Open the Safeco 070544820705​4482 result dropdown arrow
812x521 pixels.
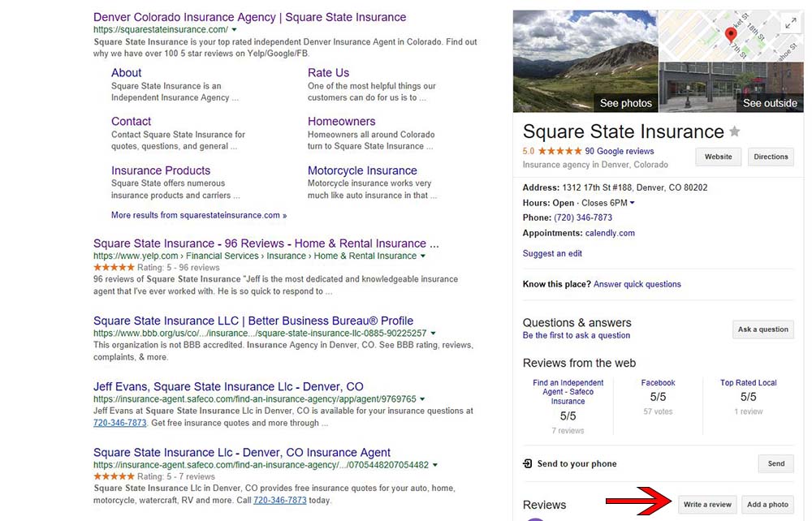tap(435, 465)
